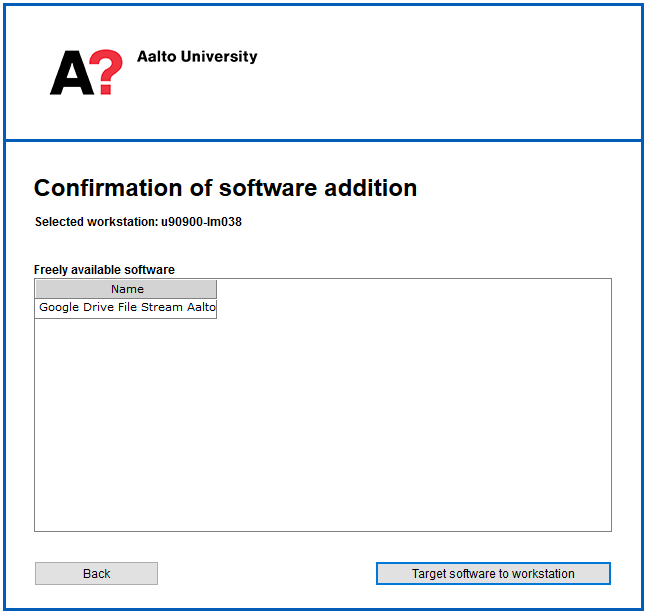The width and height of the screenshot is (647, 614).
Task: Click the 'Confirmation of software addition' heading
Action: pos(225,188)
